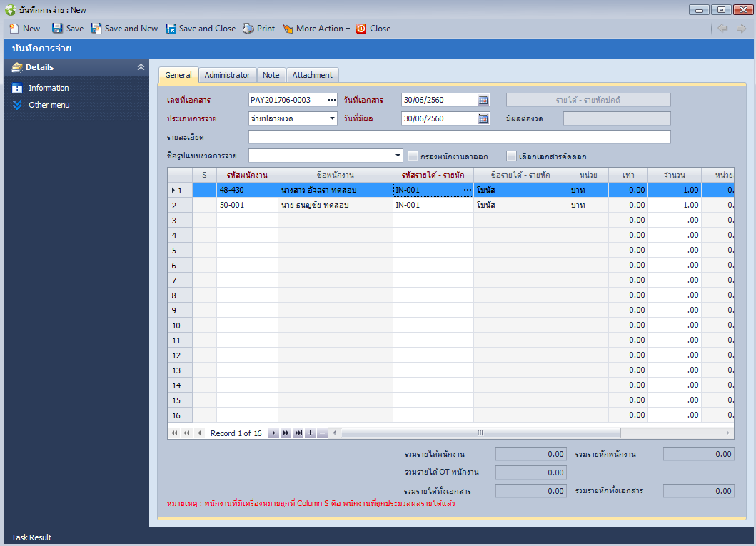Open Information in the sidebar
The width and height of the screenshot is (756, 546).
pyautogui.click(x=49, y=88)
